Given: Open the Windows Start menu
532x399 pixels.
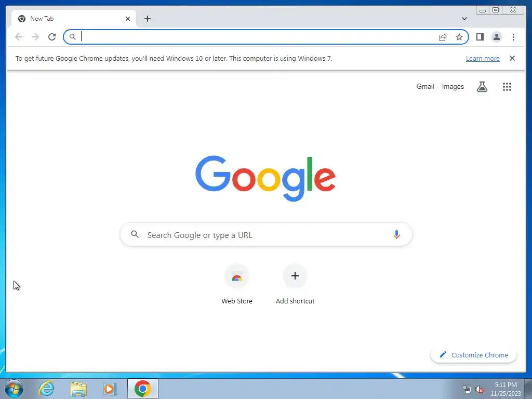Looking at the screenshot, I should tap(14, 389).
